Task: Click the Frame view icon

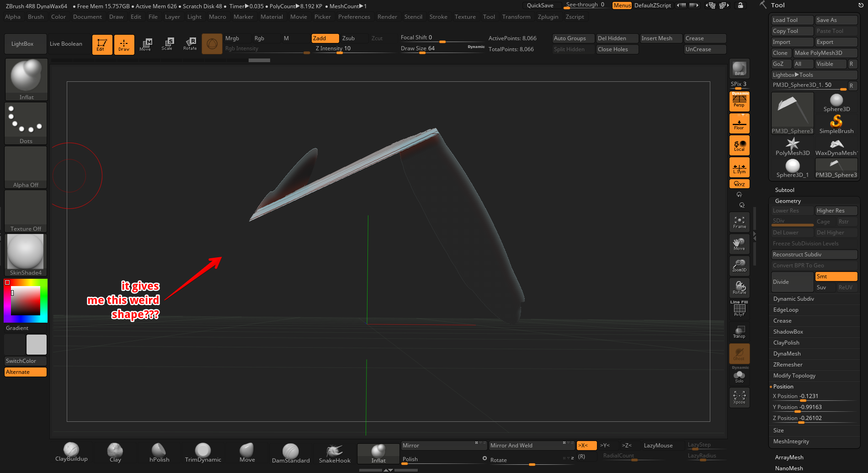Action: click(x=739, y=222)
